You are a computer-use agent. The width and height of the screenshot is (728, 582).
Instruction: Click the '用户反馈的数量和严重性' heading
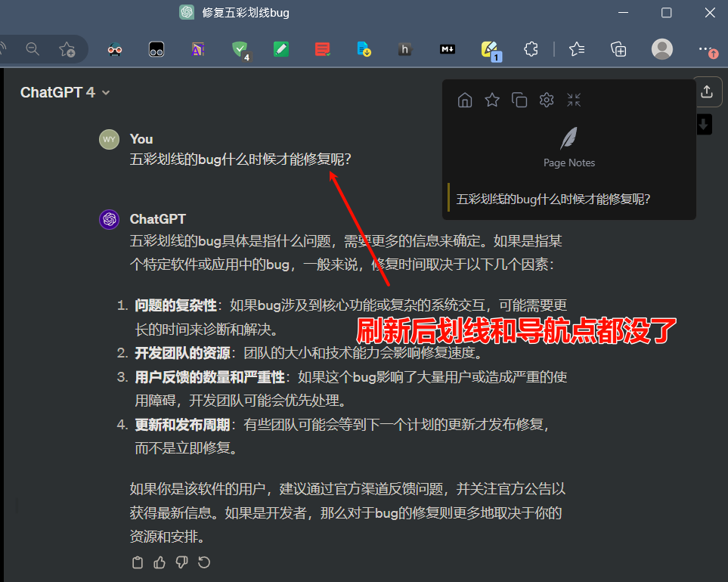pyautogui.click(x=209, y=377)
